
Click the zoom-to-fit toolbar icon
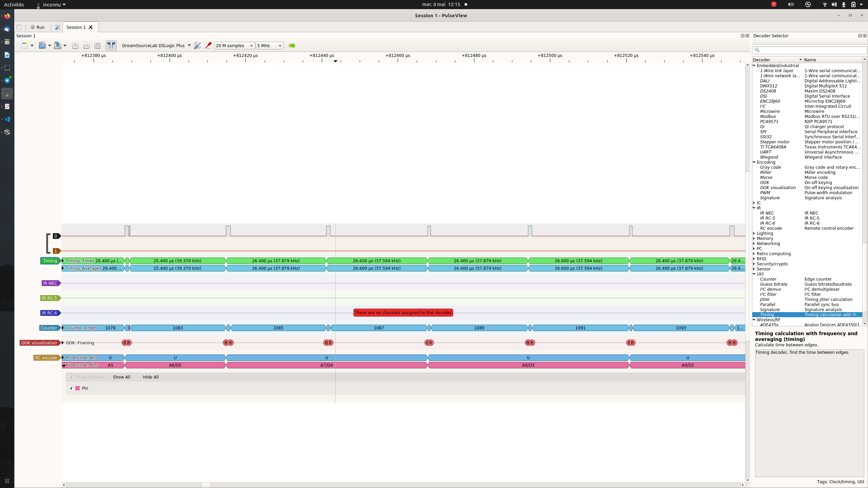click(97, 45)
